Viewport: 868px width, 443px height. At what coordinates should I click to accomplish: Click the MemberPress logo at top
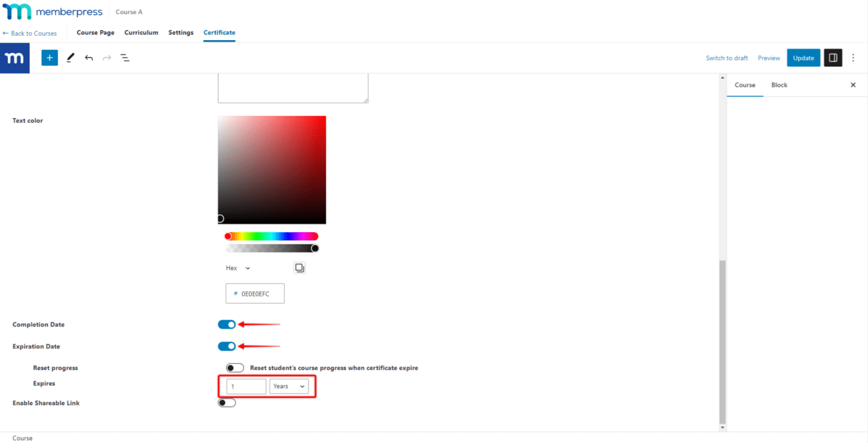click(53, 12)
